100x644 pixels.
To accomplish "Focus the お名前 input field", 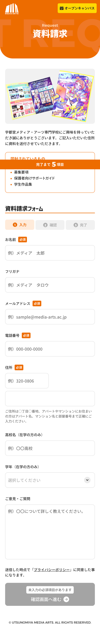I will coord(50,253).
